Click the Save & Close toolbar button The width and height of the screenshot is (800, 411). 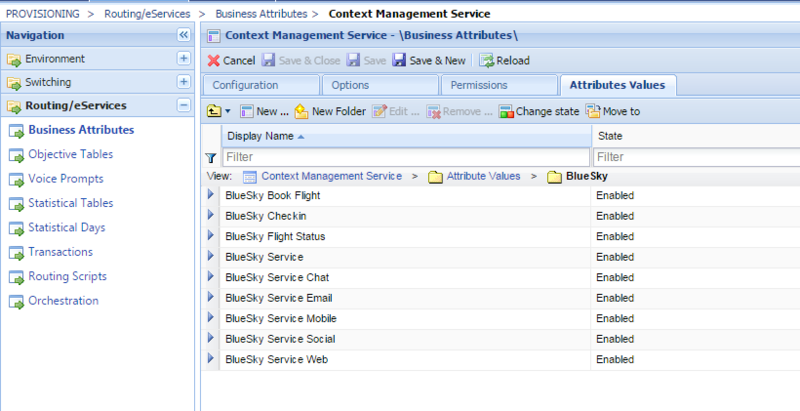coord(301,61)
